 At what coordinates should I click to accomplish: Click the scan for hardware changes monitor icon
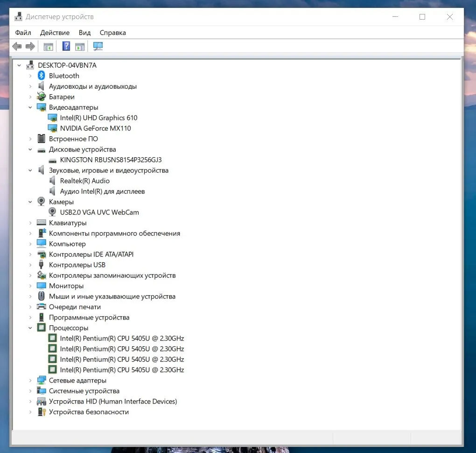point(98,46)
